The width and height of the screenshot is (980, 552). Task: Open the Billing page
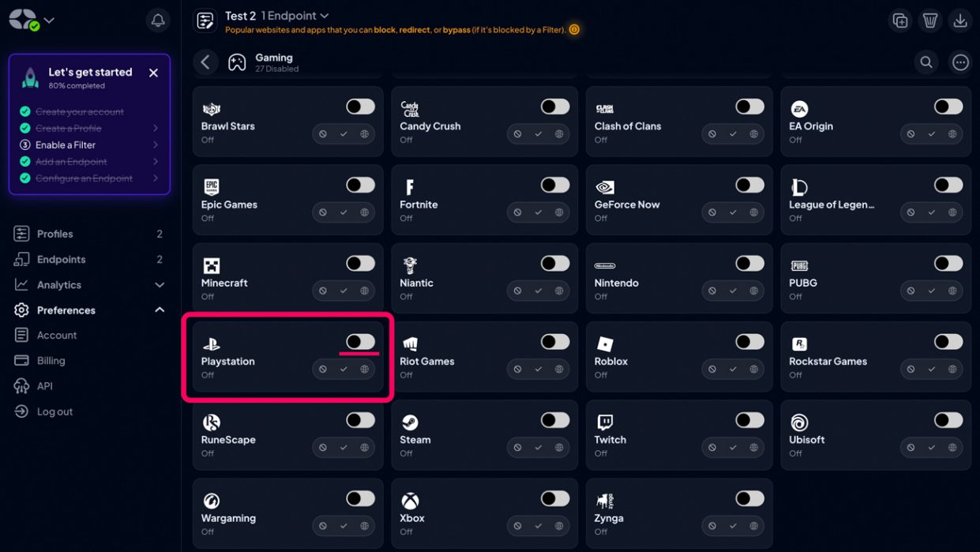coord(51,361)
